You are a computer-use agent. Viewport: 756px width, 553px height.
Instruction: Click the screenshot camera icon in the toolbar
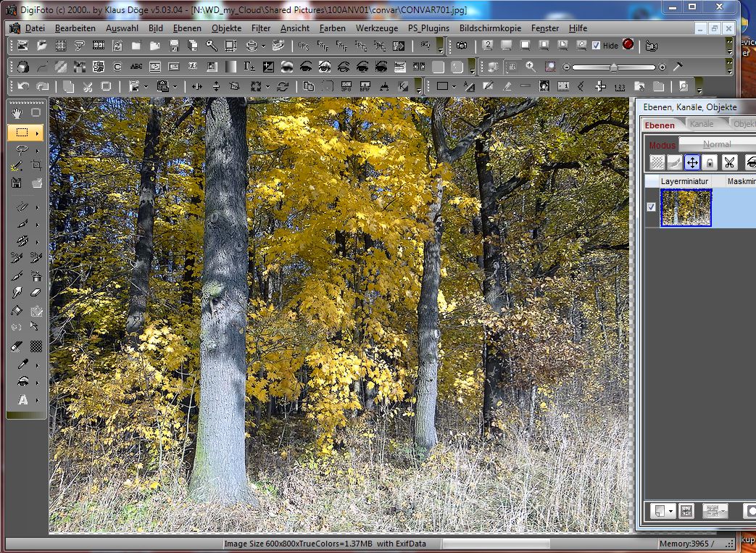click(462, 45)
